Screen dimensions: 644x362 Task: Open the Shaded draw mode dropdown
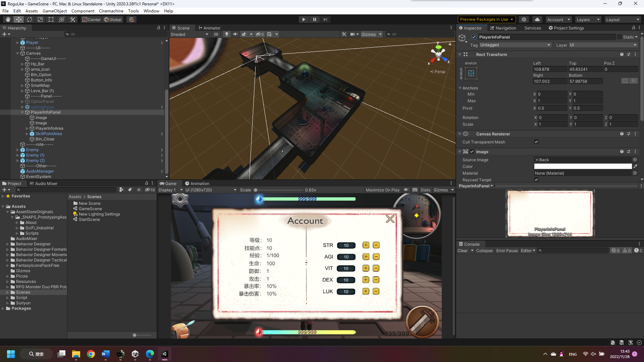coord(189,34)
